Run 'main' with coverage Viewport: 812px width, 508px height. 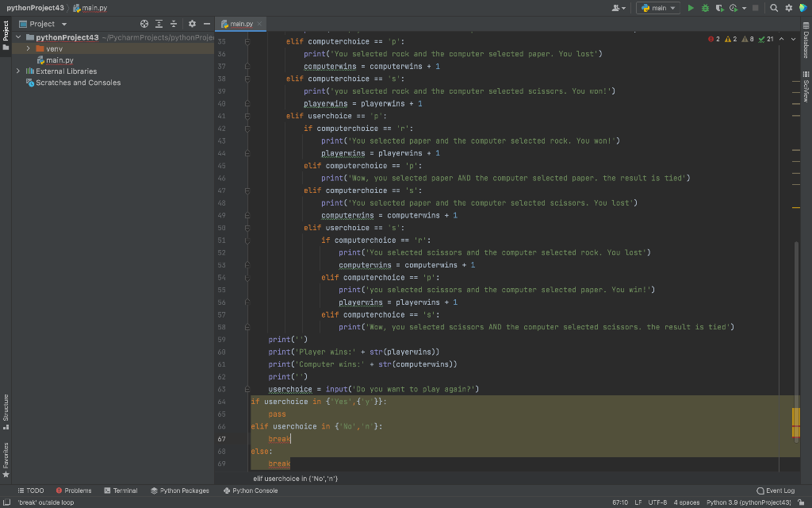point(718,7)
